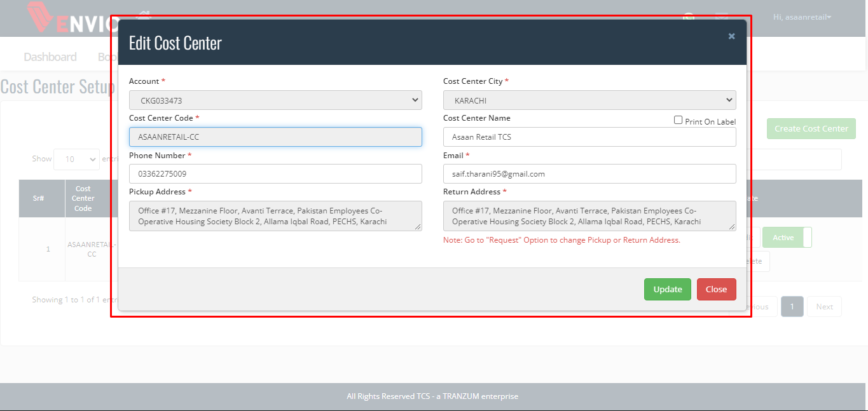
Task: Tick the Print On Label checkbox
Action: point(678,120)
